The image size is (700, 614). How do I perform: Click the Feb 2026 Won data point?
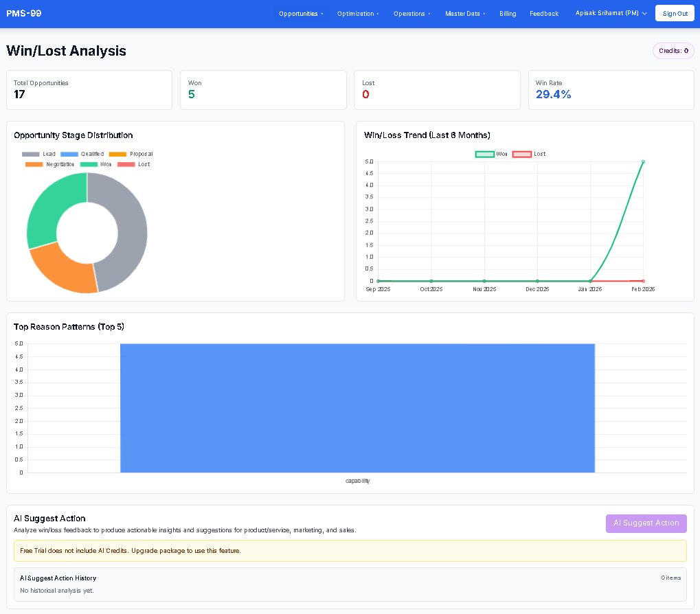(643, 162)
